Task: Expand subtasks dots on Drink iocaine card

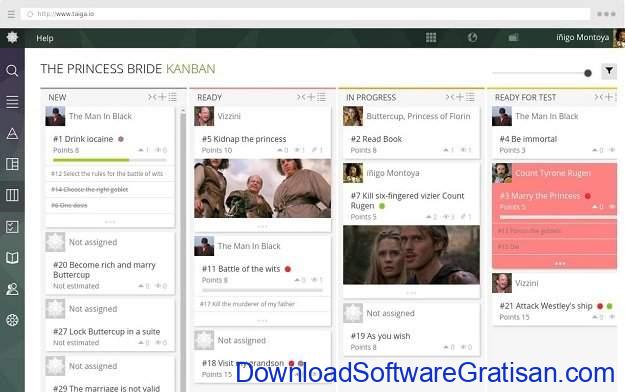Action: [x=110, y=221]
